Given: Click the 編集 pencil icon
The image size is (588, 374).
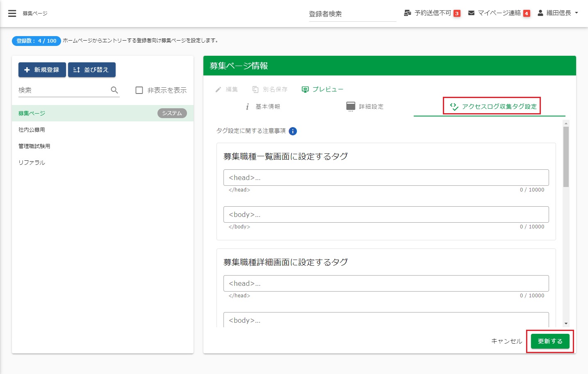Looking at the screenshot, I should click(219, 89).
